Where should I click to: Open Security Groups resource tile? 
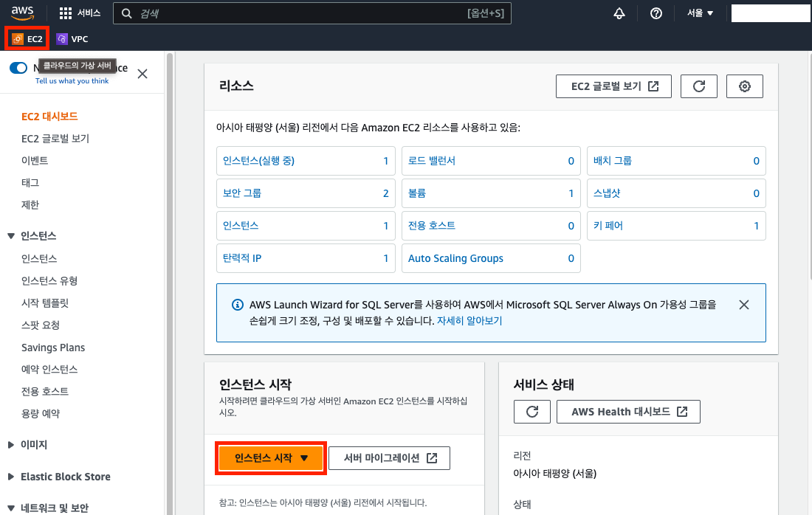click(306, 193)
